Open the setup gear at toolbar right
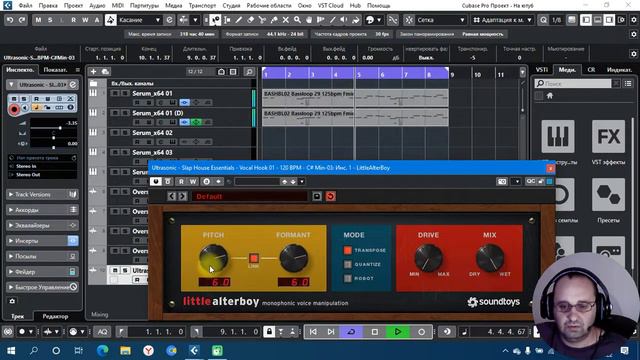 point(634,20)
